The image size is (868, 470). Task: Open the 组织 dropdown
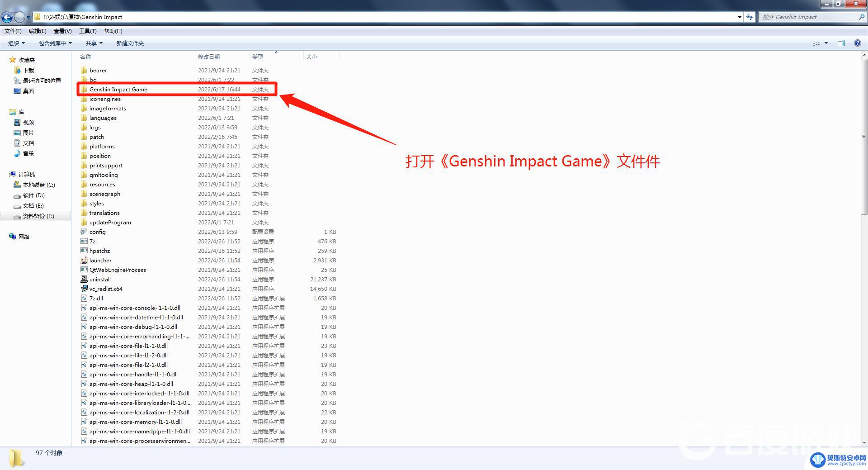coord(17,43)
